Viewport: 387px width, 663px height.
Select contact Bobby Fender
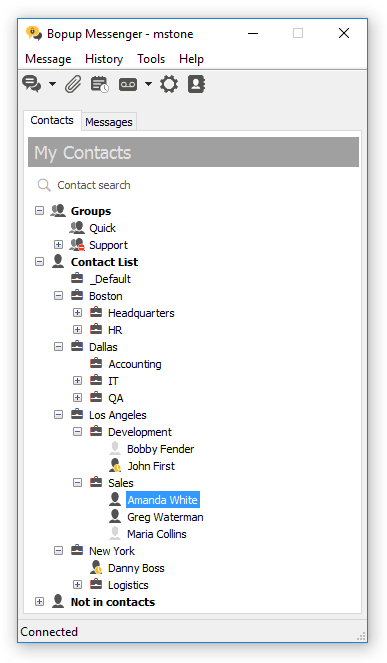click(160, 449)
